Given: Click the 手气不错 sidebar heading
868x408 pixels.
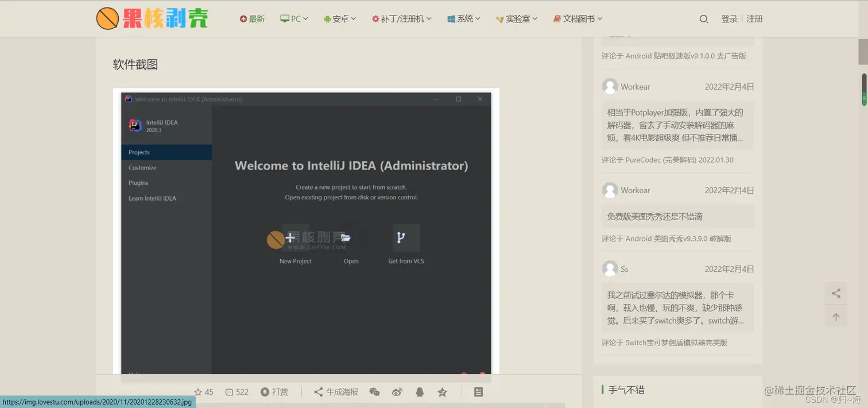Looking at the screenshot, I should pos(626,390).
